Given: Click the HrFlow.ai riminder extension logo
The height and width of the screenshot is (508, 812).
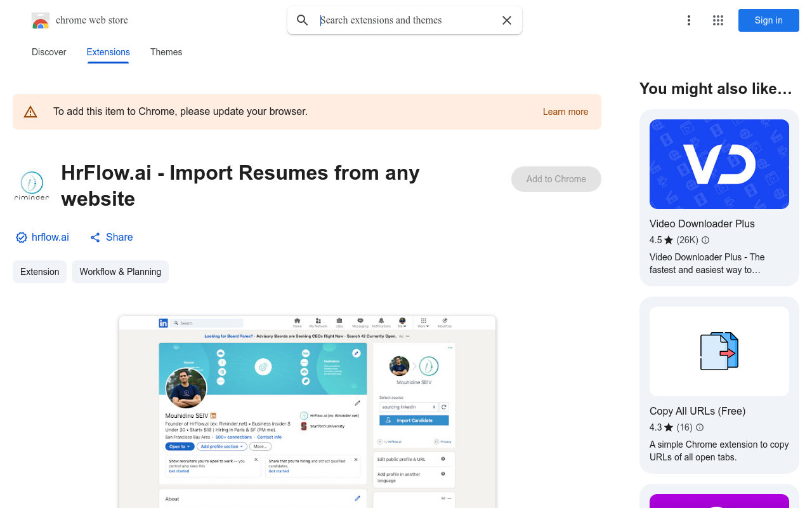Looking at the screenshot, I should point(32,185).
